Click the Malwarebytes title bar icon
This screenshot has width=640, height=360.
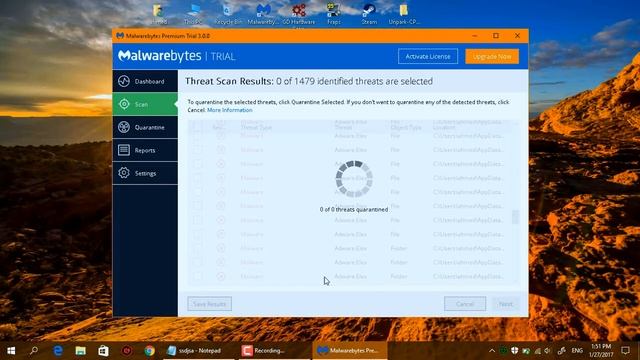120,36
